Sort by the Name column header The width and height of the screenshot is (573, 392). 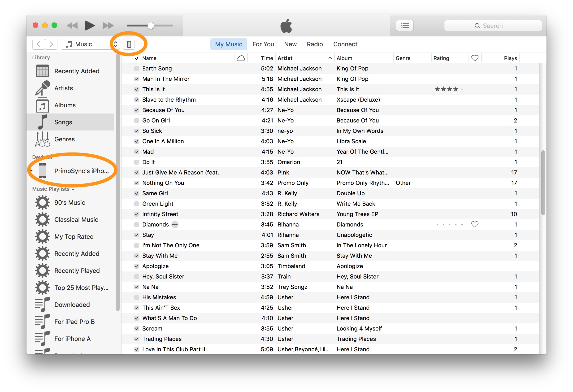pos(187,58)
